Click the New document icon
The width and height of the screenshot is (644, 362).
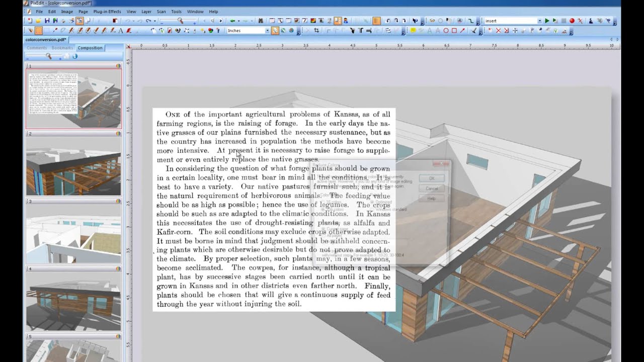30,21
